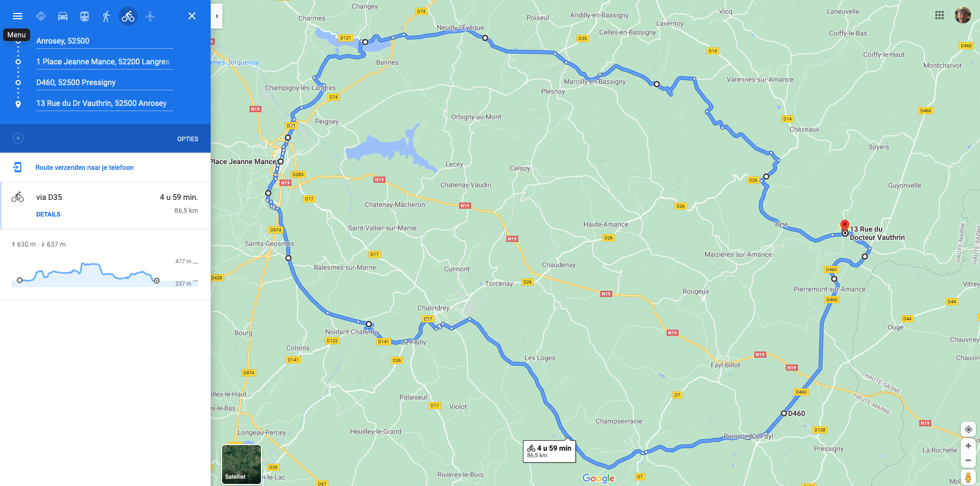Send route to your phone link

[85, 167]
